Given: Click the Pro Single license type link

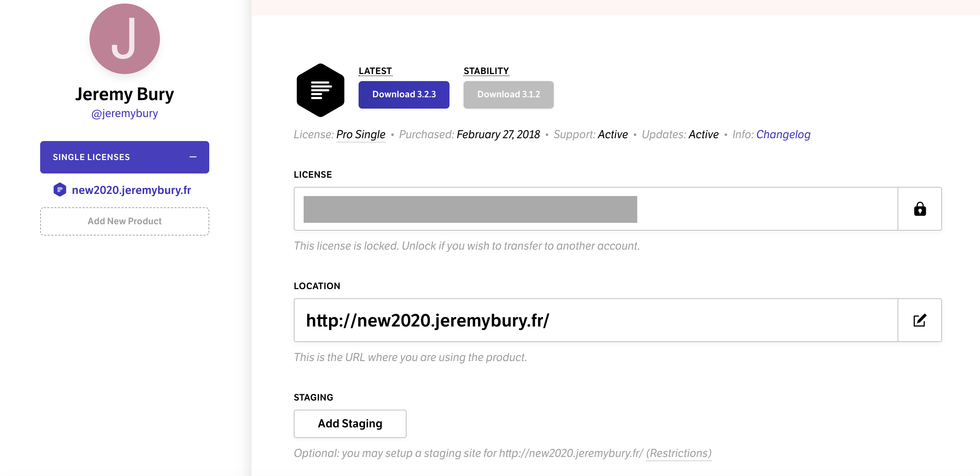Looking at the screenshot, I should pos(361,134).
